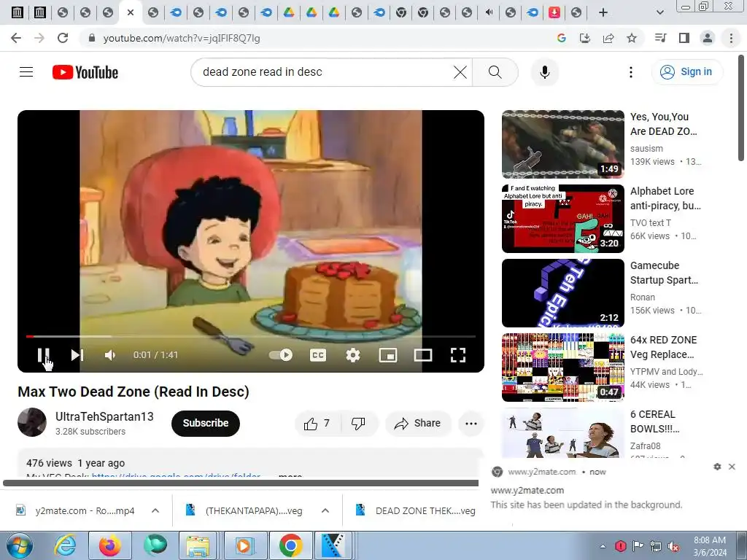747x560 pixels.
Task: Clear the search text with X
Action: pyautogui.click(x=460, y=72)
